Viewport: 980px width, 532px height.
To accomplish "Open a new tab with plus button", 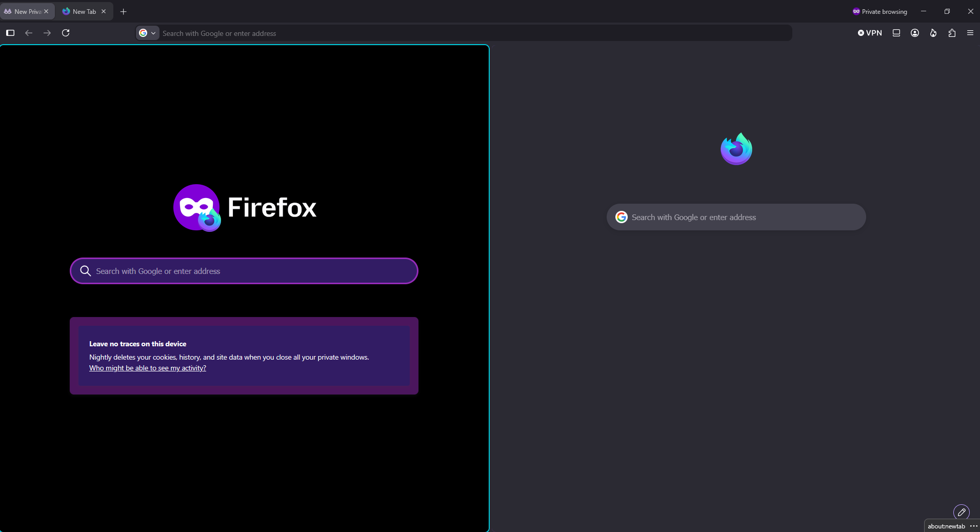I will pos(123,11).
